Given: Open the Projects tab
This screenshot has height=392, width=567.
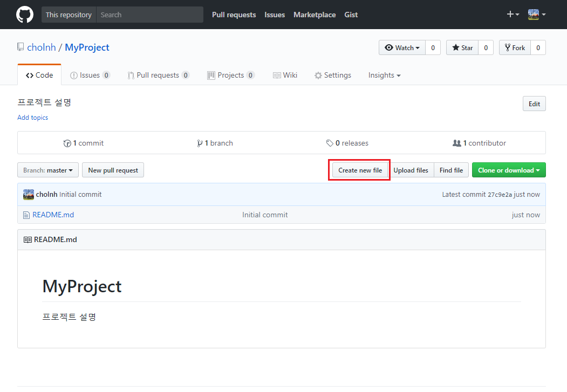Looking at the screenshot, I should (231, 75).
